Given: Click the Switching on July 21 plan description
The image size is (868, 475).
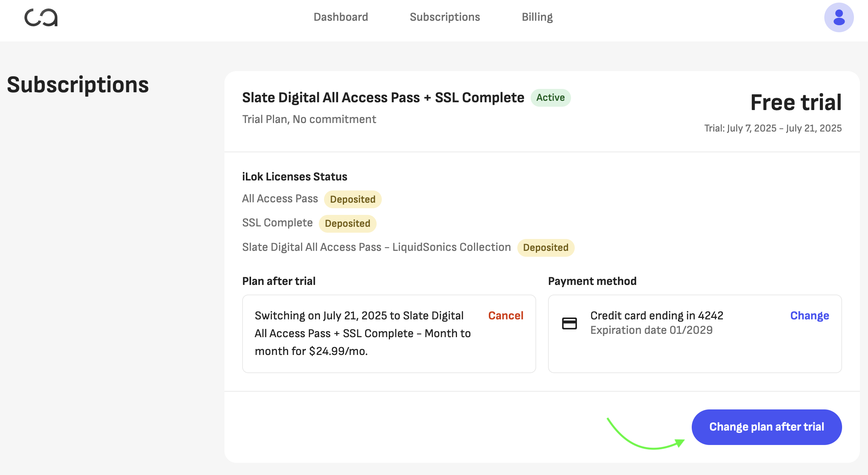Looking at the screenshot, I should 363,333.
